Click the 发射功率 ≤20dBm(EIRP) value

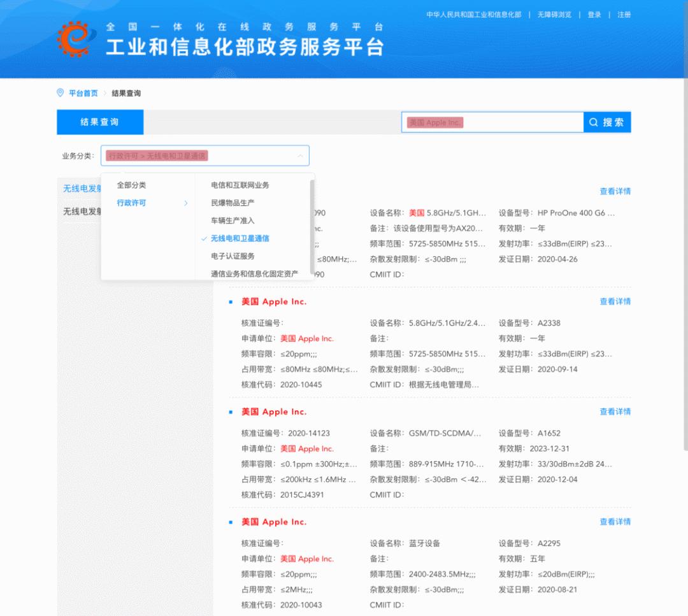click(566, 575)
